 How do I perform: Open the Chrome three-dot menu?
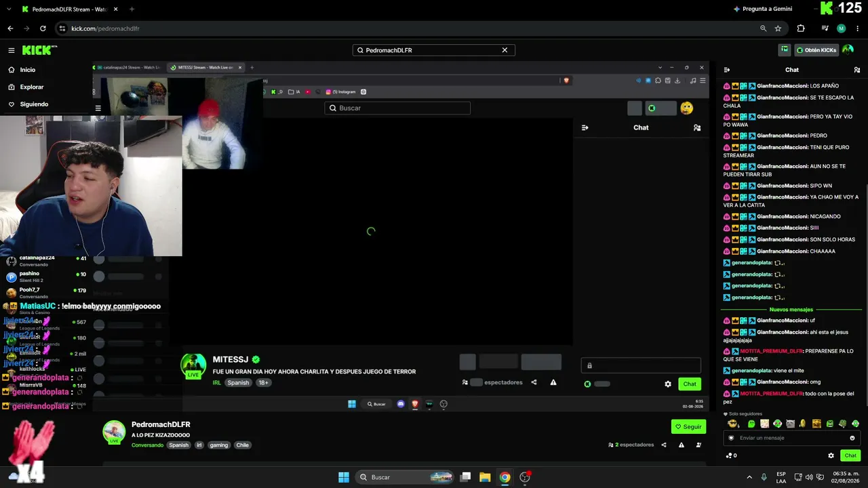(x=857, y=28)
